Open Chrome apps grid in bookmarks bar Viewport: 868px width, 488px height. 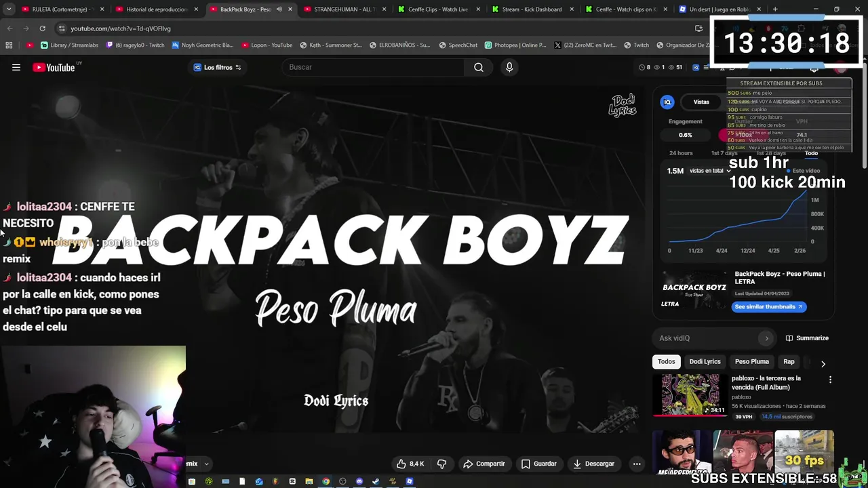tap(9, 45)
